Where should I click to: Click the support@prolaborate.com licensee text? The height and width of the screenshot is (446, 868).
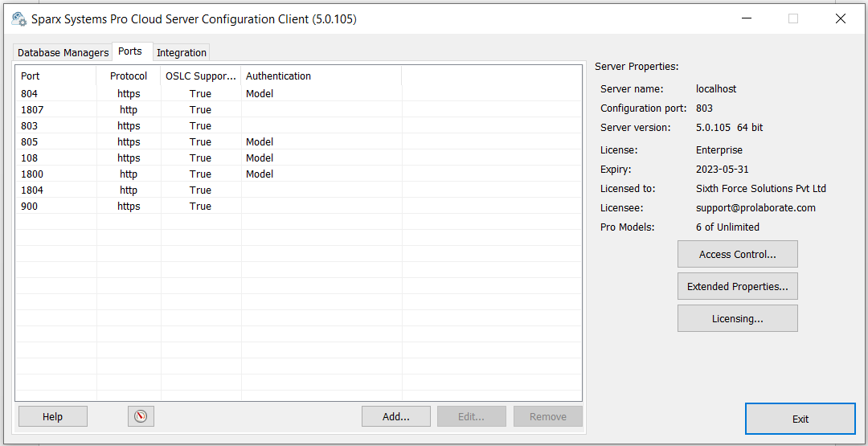(x=755, y=208)
